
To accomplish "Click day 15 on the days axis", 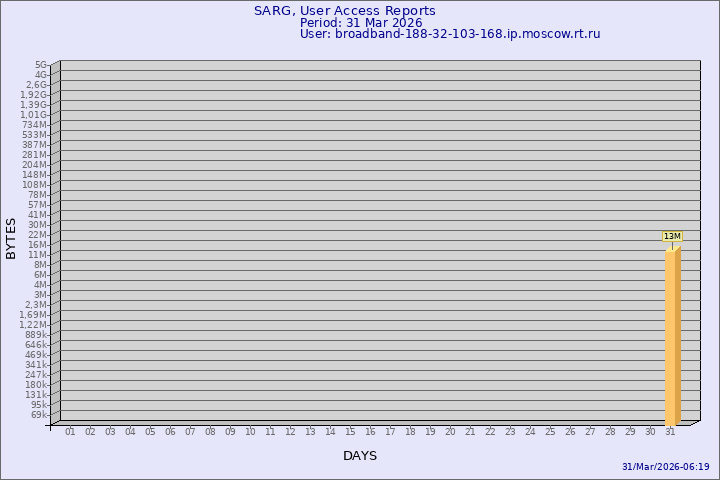I will (350, 432).
